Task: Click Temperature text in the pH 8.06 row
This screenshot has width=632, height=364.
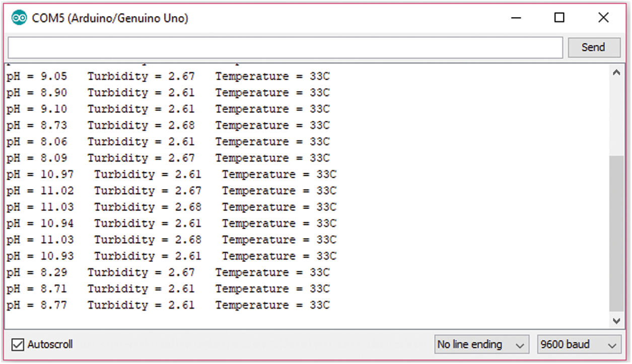Action: (252, 142)
